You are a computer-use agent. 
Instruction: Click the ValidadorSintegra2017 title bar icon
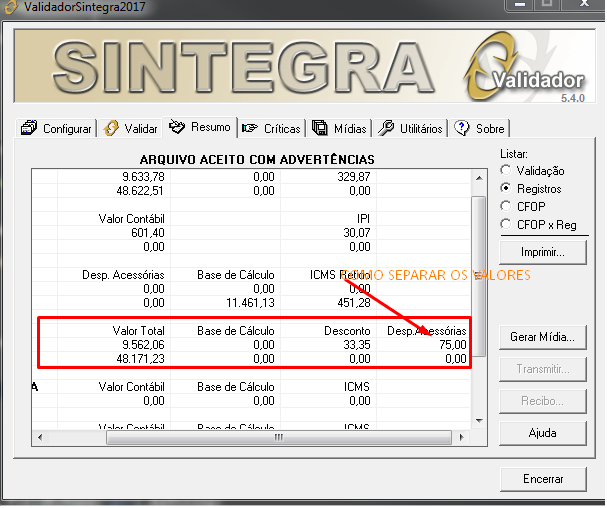(x=11, y=7)
